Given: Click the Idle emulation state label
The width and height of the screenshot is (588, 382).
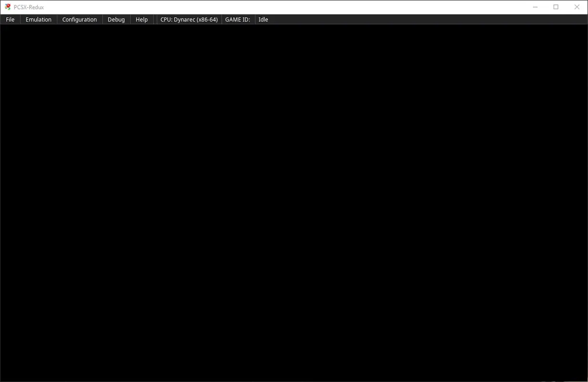Looking at the screenshot, I should pyautogui.click(x=263, y=19).
